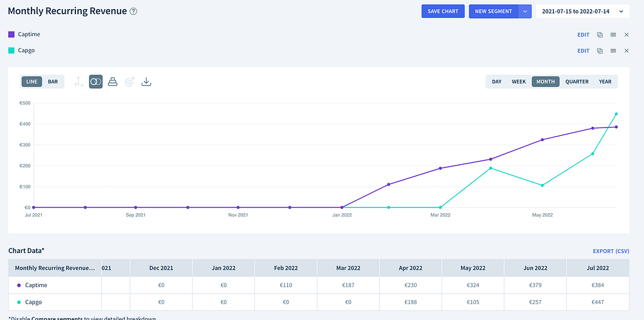644x320 pixels.
Task: Set interval to Month
Action: (545, 82)
